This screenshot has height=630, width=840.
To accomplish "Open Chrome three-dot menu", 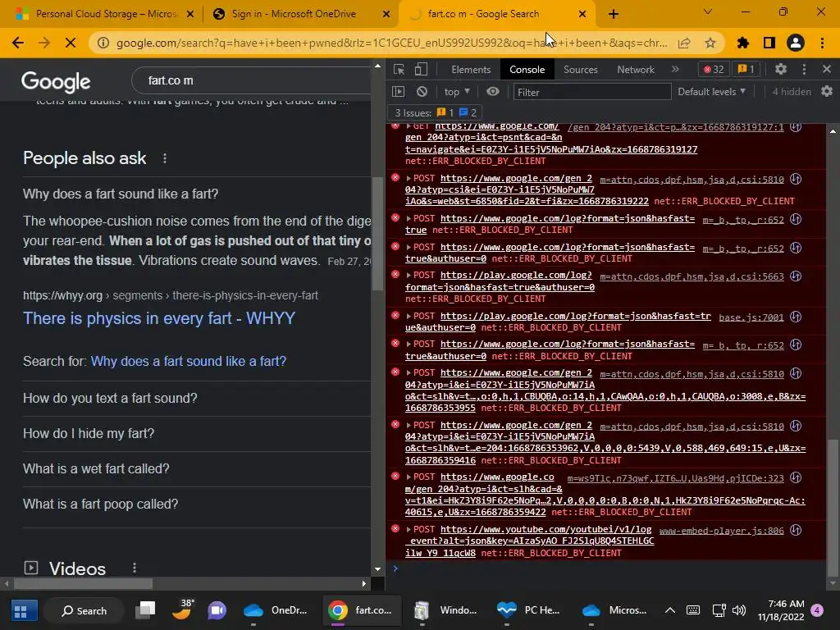I will [822, 43].
